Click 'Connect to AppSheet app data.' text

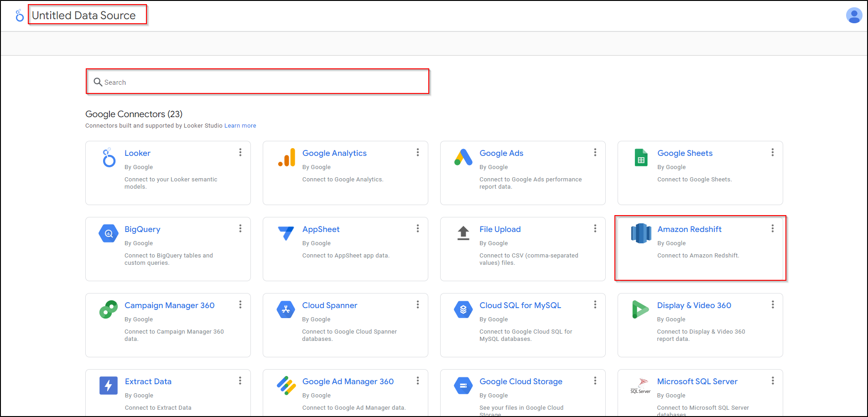click(x=346, y=256)
